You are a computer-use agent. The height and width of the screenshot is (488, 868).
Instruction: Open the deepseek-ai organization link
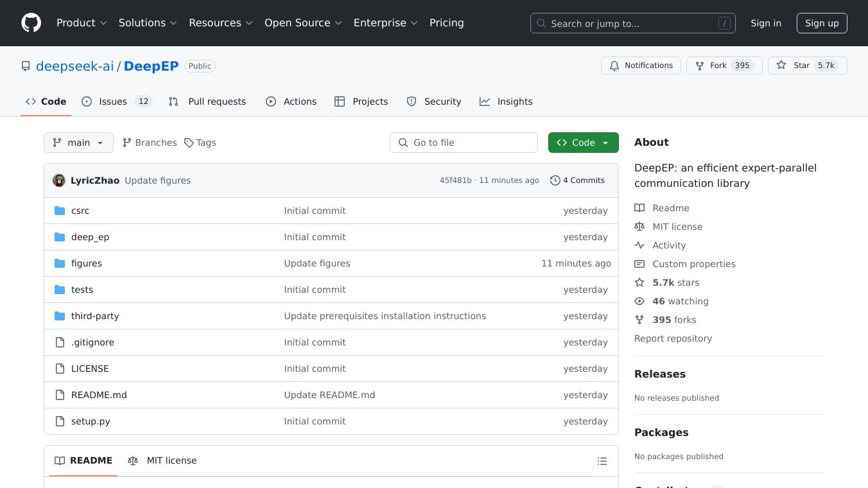point(74,66)
